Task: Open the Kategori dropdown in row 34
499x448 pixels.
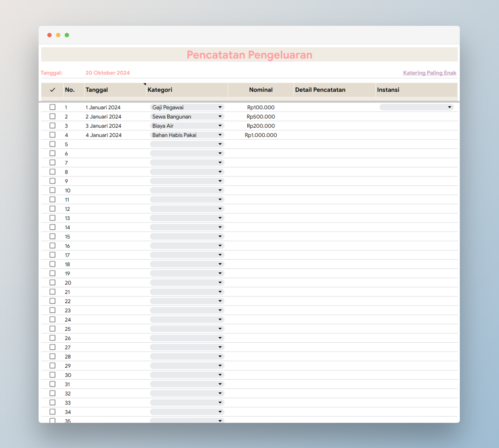Action: (x=187, y=412)
